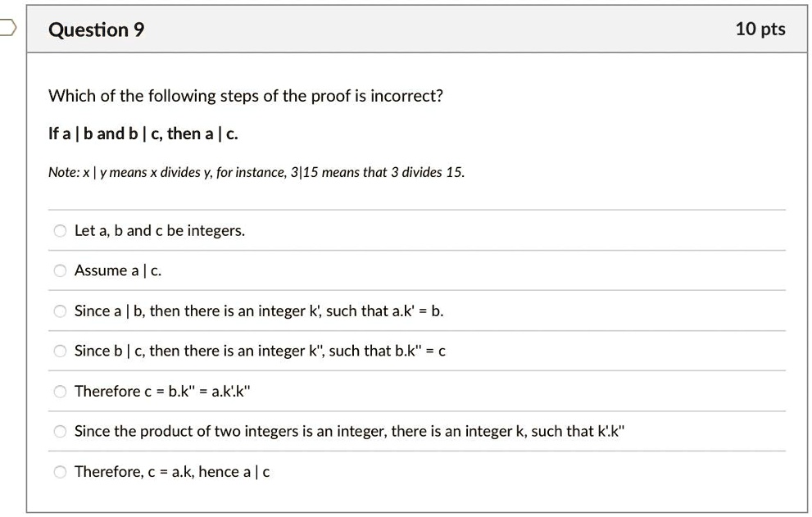The width and height of the screenshot is (812, 517).
Task: Choose the option about integer k' where a.k' = b
Action: point(59,311)
